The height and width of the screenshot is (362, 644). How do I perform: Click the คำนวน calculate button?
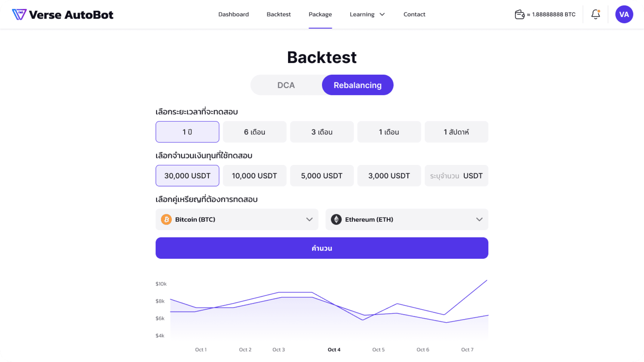322,248
